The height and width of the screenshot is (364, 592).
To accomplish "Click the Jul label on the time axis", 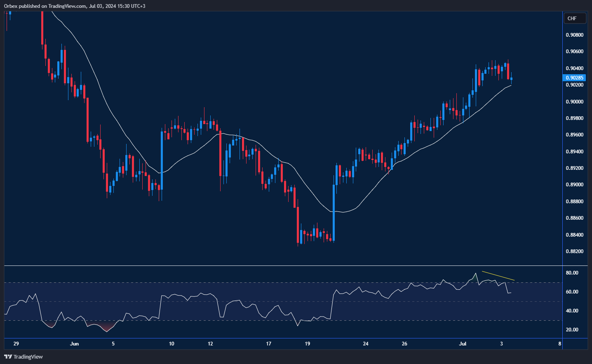I will pos(463,344).
